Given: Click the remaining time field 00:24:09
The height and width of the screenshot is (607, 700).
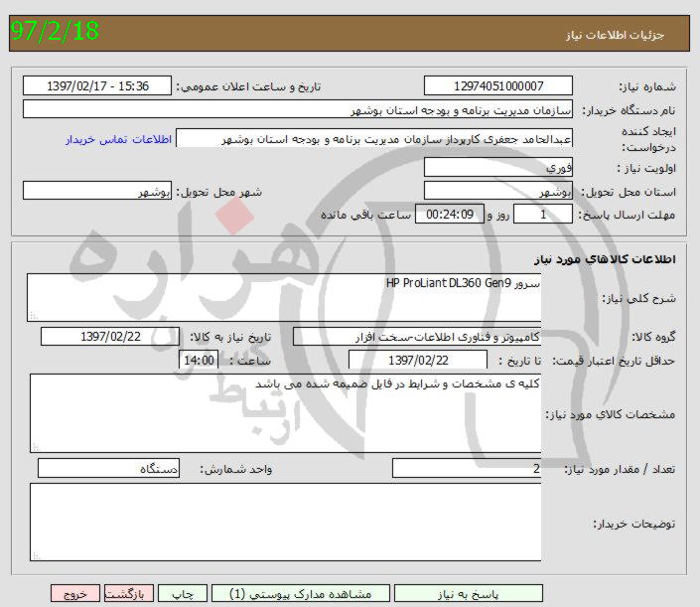Looking at the screenshot, I should [x=450, y=214].
